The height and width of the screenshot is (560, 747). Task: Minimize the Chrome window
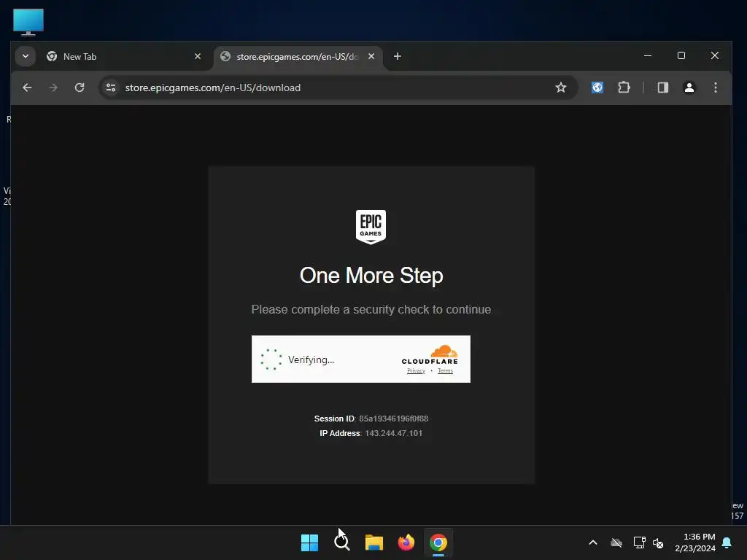point(648,55)
